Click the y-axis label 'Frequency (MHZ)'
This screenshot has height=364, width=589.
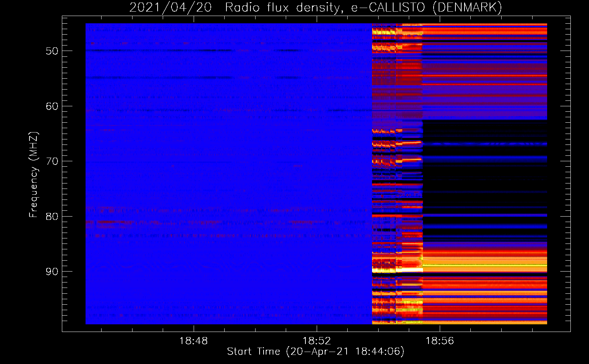[33, 175]
